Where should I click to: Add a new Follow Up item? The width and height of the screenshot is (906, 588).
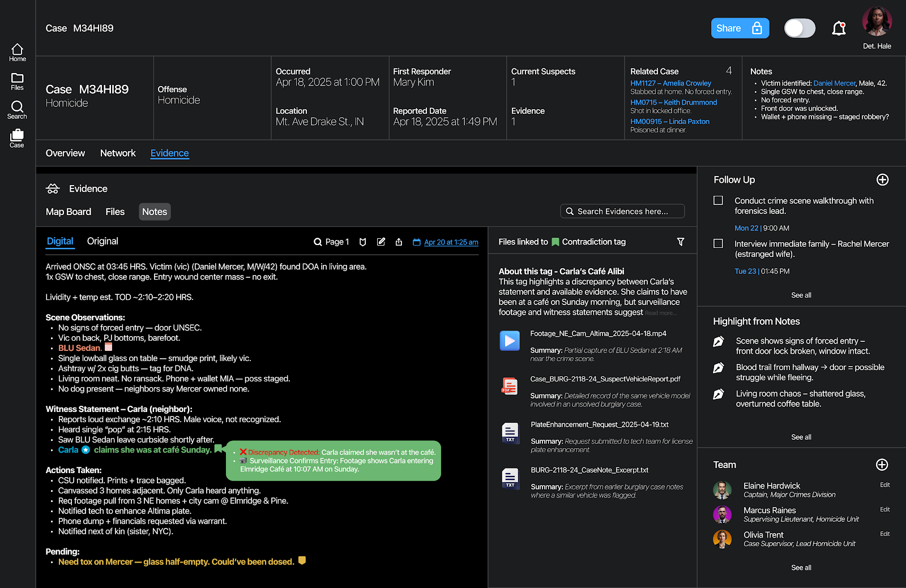point(882,180)
